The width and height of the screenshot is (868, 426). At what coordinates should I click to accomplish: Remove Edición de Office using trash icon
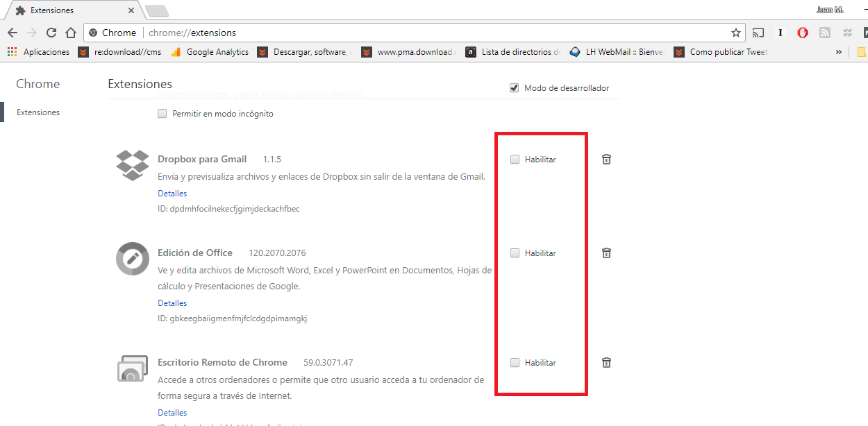[x=606, y=253]
